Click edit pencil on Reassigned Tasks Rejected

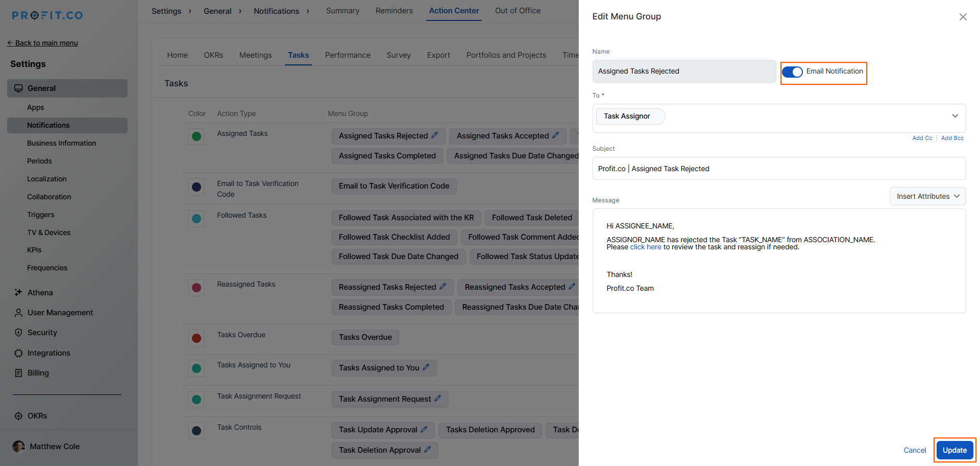[443, 287]
